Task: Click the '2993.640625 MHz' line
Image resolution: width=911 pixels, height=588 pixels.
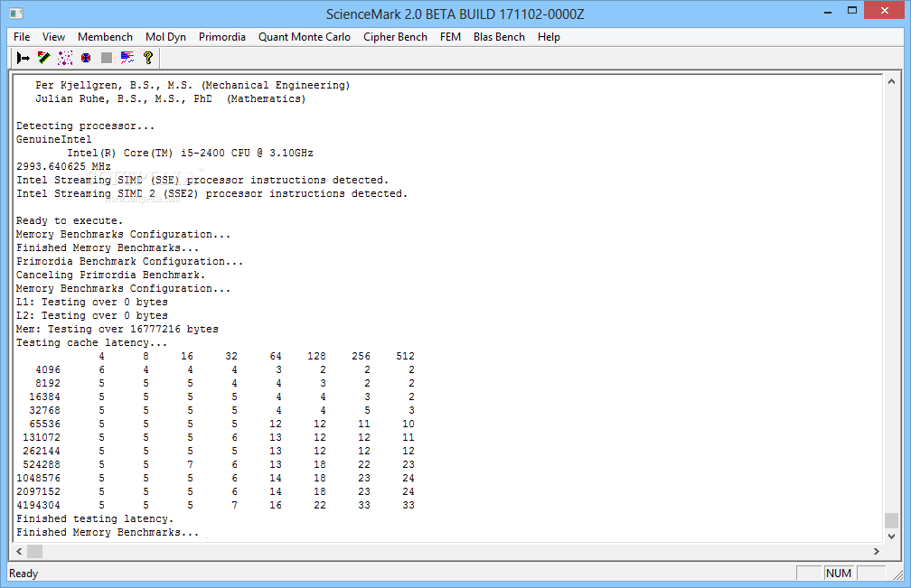Action: (63, 166)
